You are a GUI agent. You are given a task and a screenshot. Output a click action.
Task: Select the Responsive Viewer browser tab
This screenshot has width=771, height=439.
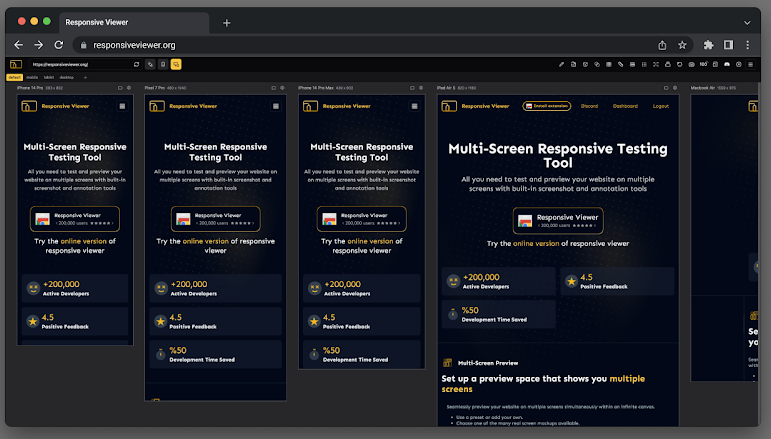pyautogui.click(x=134, y=23)
